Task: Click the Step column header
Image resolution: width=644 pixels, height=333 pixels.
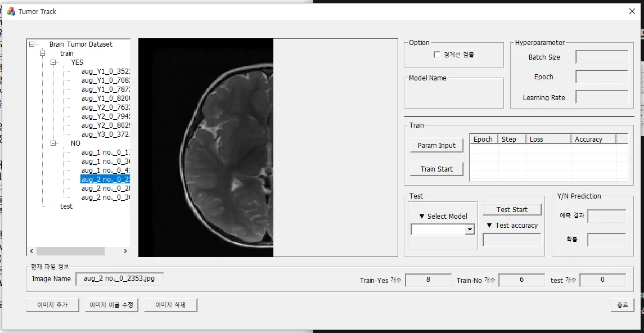Action: tap(512, 139)
